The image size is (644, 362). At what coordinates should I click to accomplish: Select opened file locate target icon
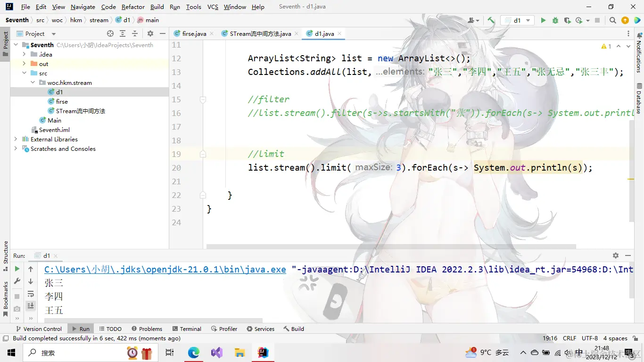pyautogui.click(x=110, y=33)
